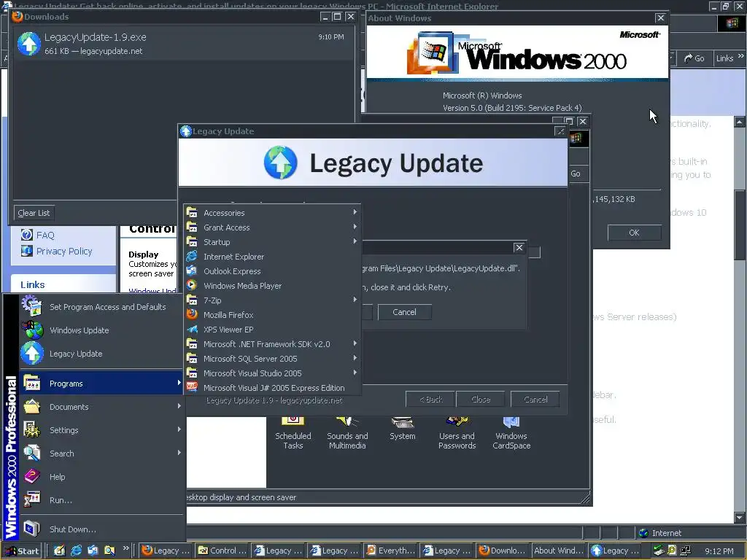Switch to About Windows taskbar button
This screenshot has height=560, width=747.
(559, 551)
